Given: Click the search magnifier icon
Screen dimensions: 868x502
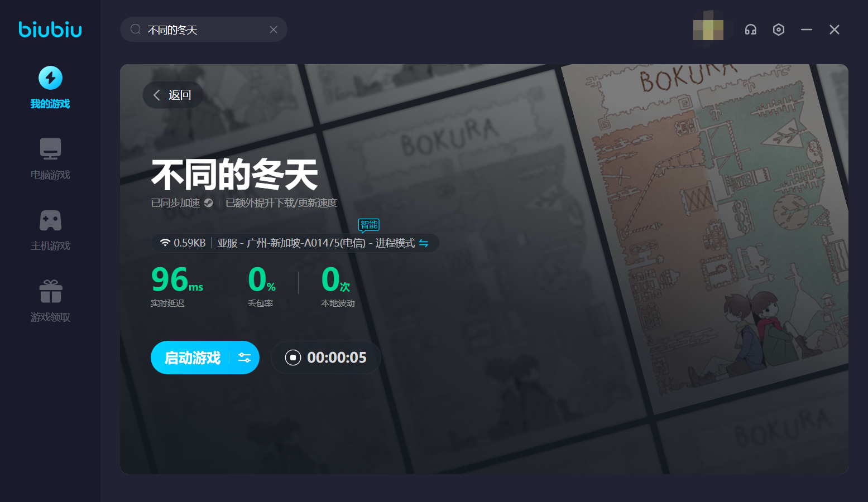Looking at the screenshot, I should click(136, 30).
